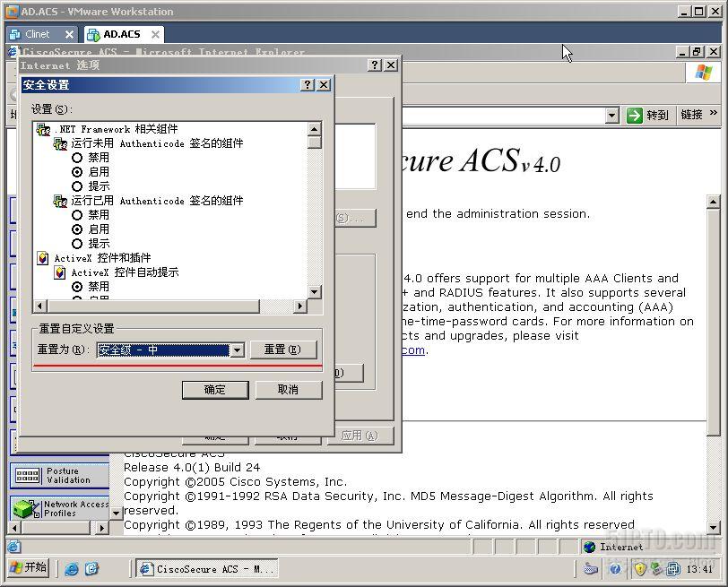Select 提示 under 运行已用 Authenticode 签名的组件
Image resolution: width=728 pixels, height=587 pixels.
point(77,244)
